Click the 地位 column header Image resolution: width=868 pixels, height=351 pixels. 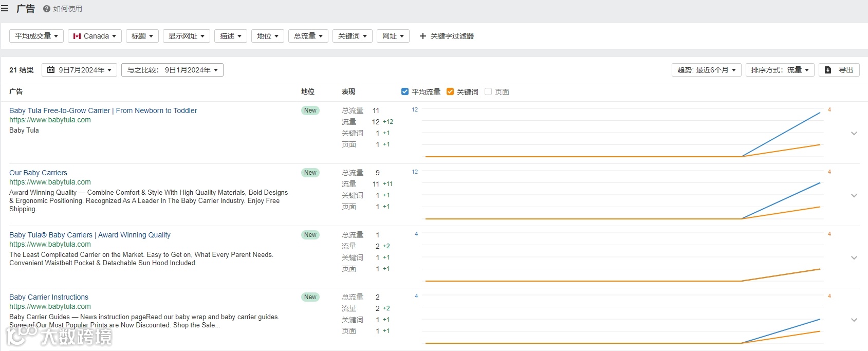pyautogui.click(x=308, y=91)
